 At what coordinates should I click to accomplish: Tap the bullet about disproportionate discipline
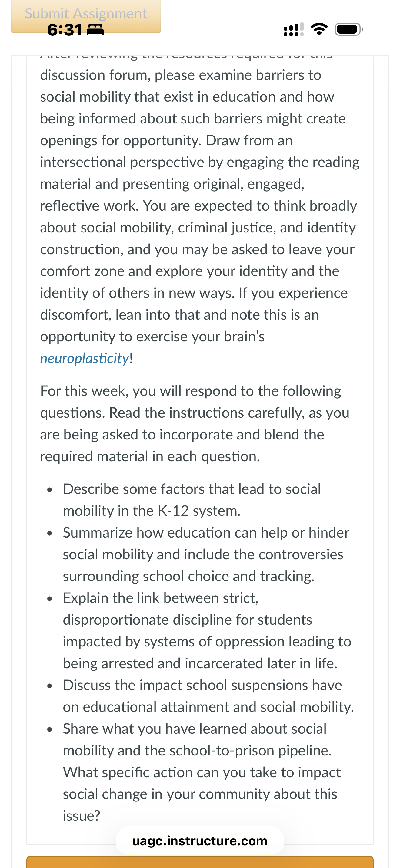coord(207,630)
